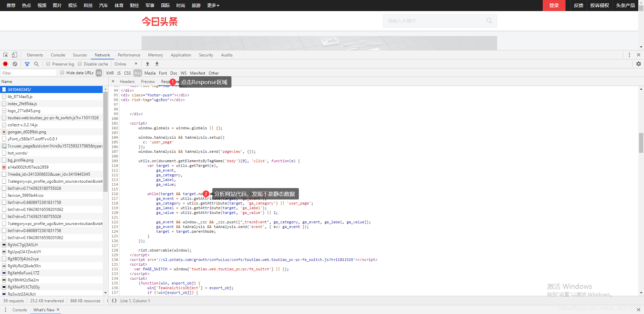Open the drawer three-dot menu
Viewport: 644px width, 314px height.
tap(5, 310)
